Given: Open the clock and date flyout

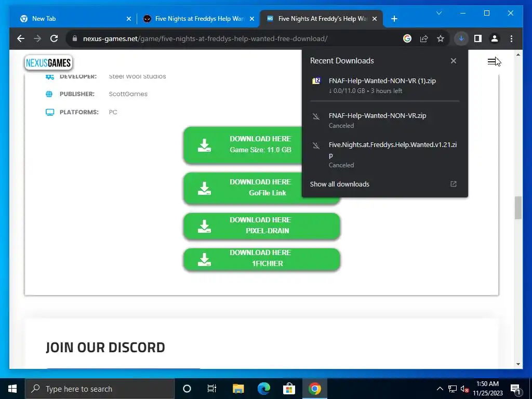Looking at the screenshot, I should coord(487,389).
